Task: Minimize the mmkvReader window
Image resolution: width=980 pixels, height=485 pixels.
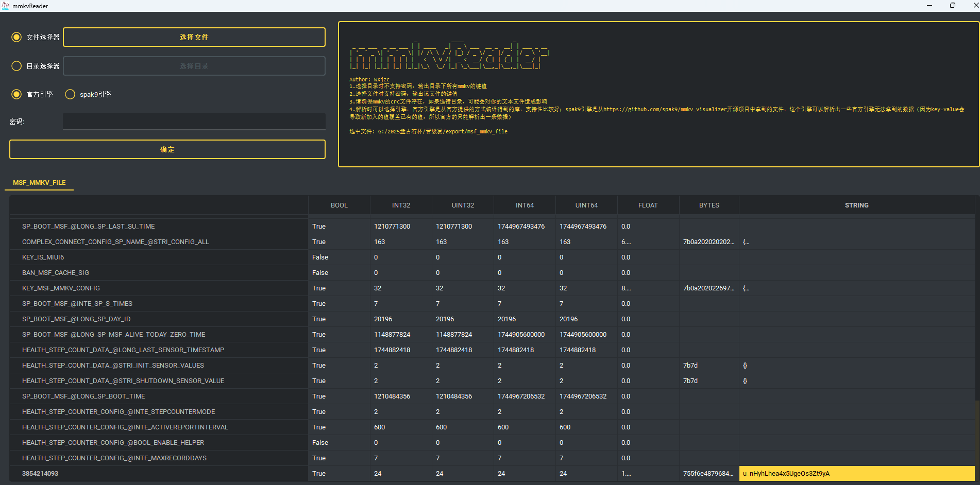Action: (x=930, y=6)
